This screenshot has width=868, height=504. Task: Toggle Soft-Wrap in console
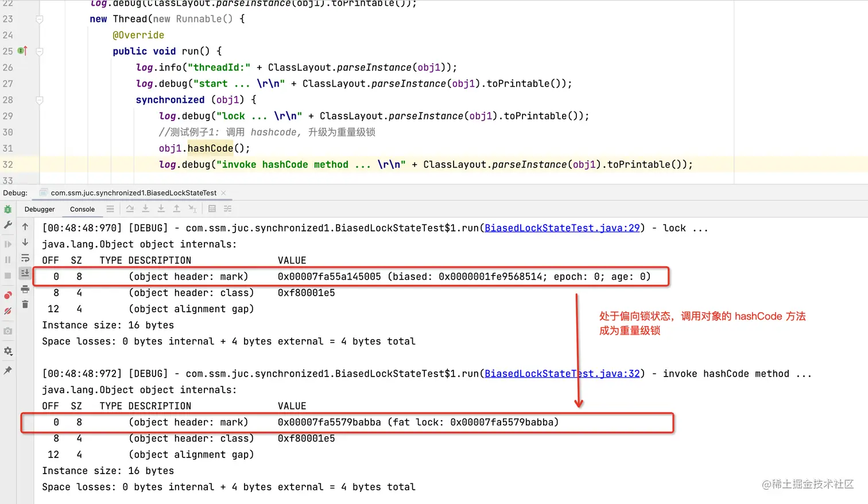coord(25,258)
